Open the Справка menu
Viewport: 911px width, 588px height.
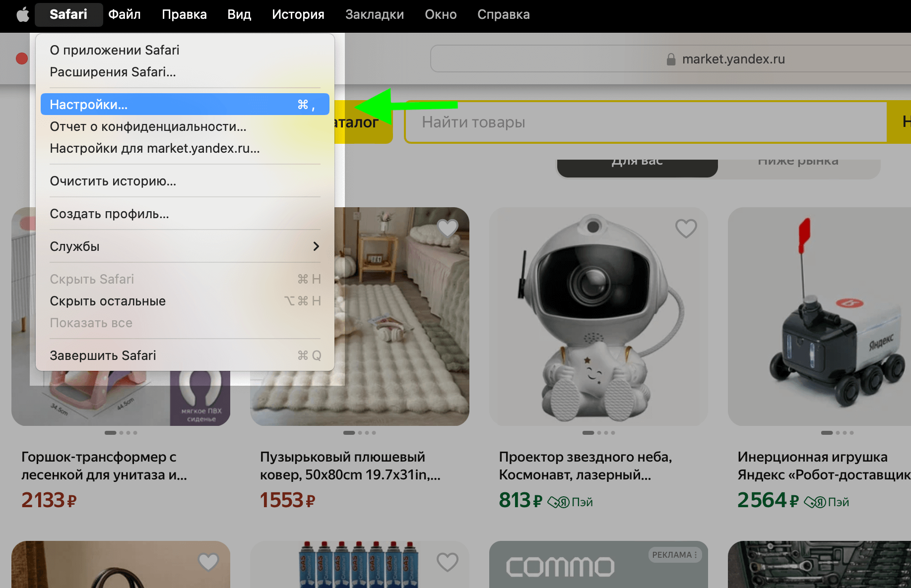[504, 14]
